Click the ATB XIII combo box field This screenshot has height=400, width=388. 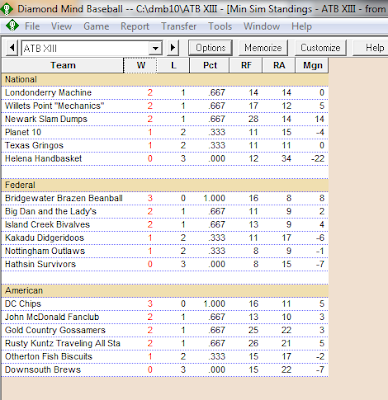pyautogui.click(x=92, y=48)
